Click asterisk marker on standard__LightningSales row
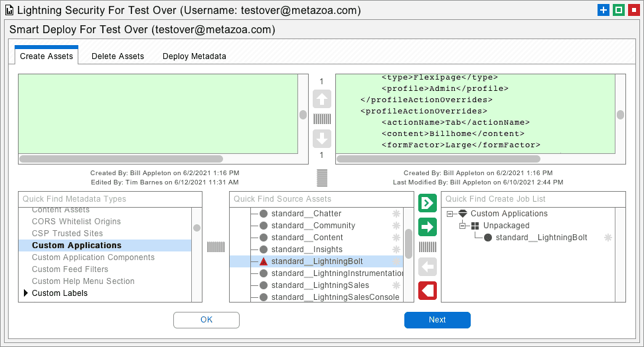Screen dimensions: 644x347 click(x=396, y=285)
